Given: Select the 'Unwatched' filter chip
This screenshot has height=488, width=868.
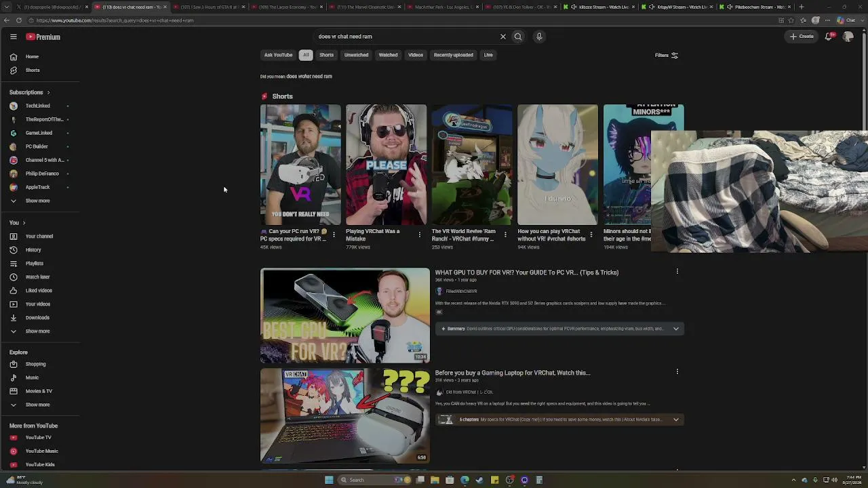Looking at the screenshot, I should point(356,55).
